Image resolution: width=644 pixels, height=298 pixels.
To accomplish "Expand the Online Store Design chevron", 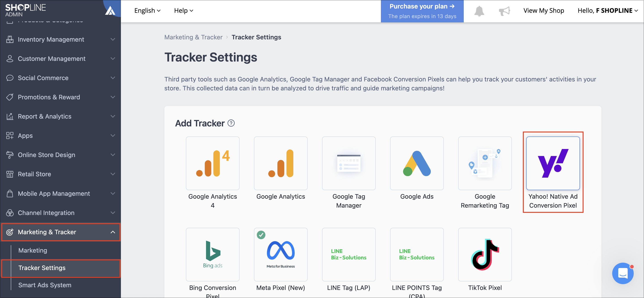I will [x=113, y=155].
